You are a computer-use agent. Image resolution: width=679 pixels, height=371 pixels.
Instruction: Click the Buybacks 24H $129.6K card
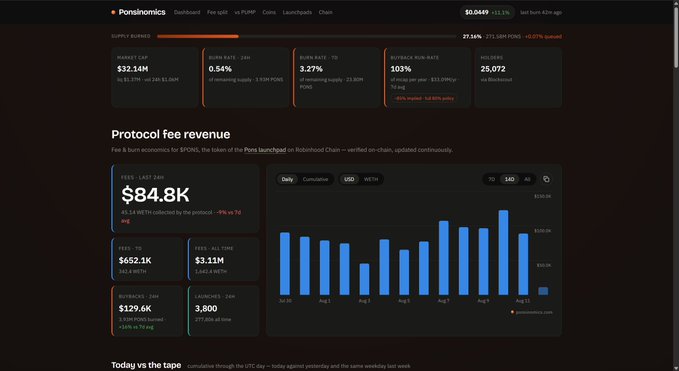[x=147, y=311]
